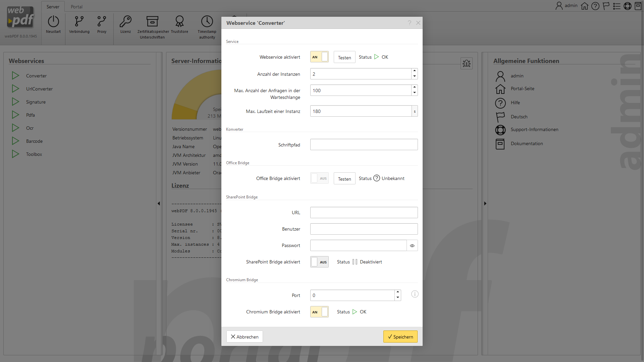Click the dialog help question mark
Screen dimensions: 644x362
[410, 23]
